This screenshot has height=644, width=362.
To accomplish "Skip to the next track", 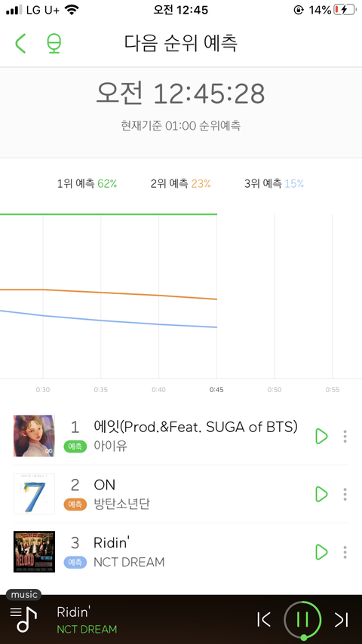I will 341,620.
